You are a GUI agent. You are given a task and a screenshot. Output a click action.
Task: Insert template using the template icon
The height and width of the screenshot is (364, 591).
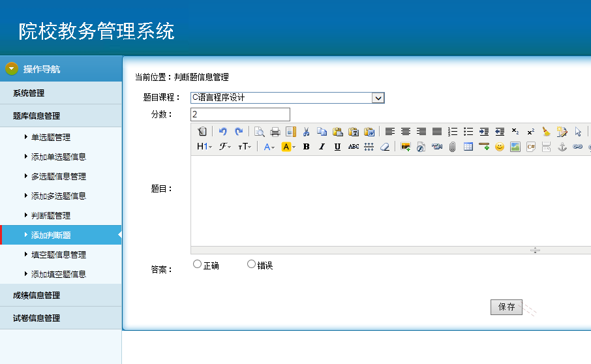pyautogui.click(x=290, y=131)
